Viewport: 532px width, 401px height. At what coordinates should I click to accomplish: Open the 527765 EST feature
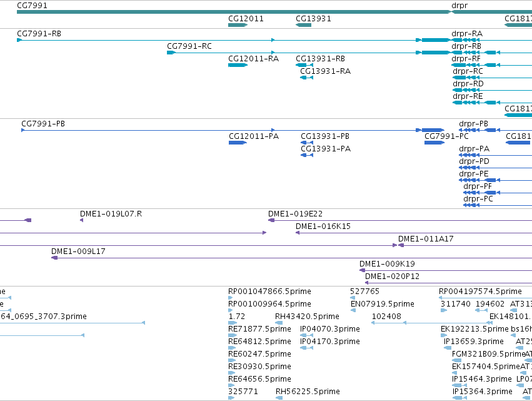point(364,292)
